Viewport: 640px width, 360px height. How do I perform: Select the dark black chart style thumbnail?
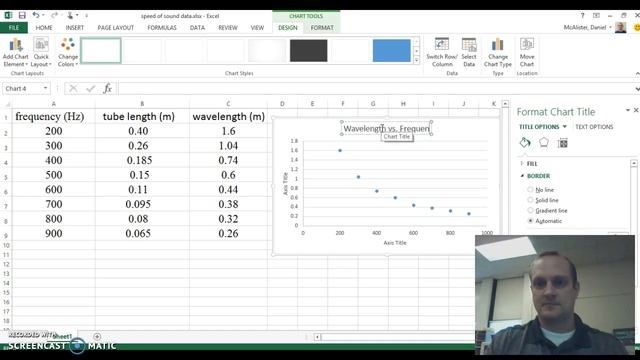[309, 51]
